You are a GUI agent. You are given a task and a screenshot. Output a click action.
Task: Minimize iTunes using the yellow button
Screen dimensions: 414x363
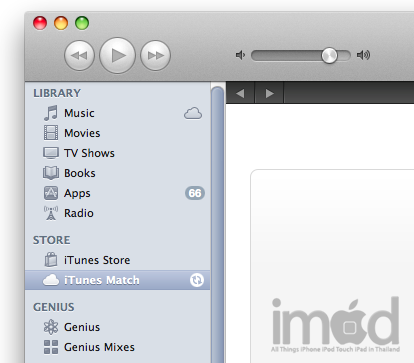(61, 23)
